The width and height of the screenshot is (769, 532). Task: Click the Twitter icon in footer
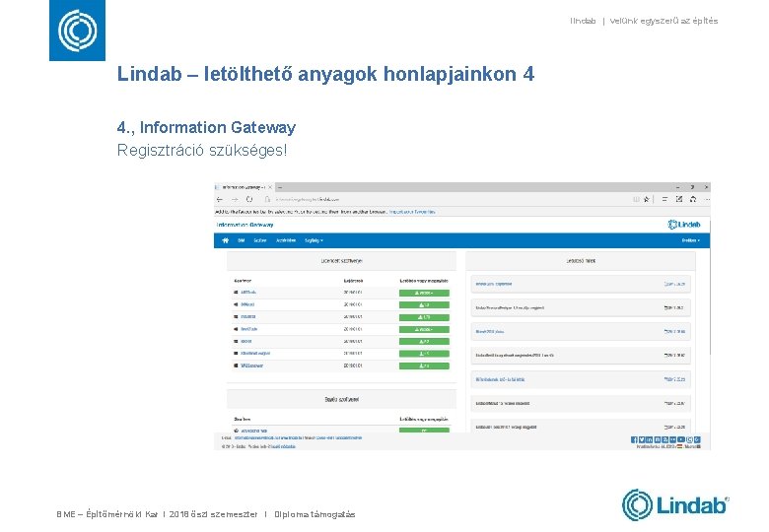(642, 440)
